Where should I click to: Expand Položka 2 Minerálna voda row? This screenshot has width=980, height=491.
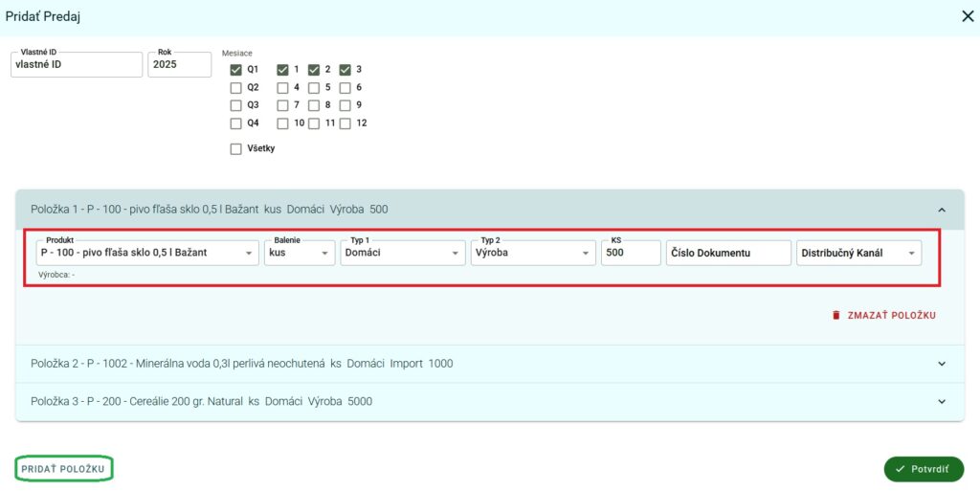pos(941,364)
